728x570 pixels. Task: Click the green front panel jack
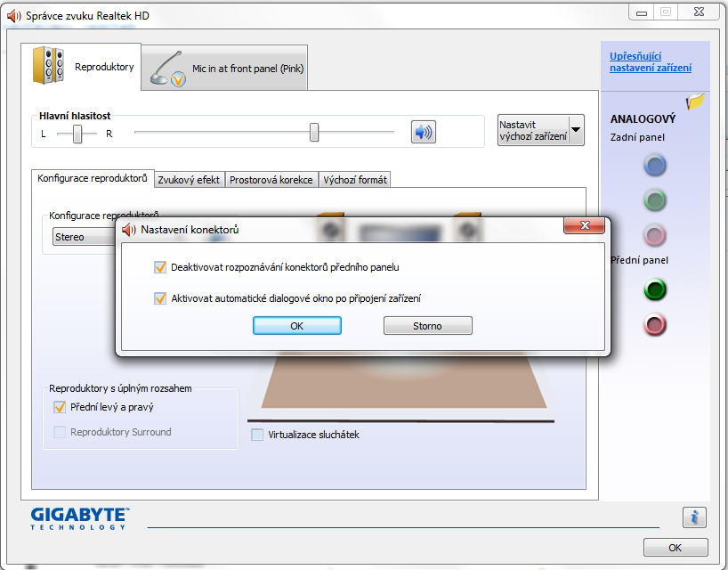point(655,289)
